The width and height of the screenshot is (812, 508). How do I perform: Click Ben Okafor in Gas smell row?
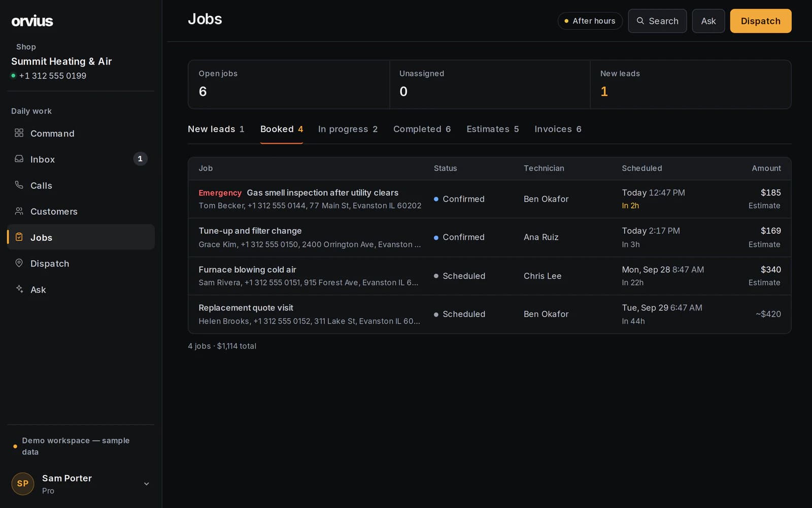point(546,199)
